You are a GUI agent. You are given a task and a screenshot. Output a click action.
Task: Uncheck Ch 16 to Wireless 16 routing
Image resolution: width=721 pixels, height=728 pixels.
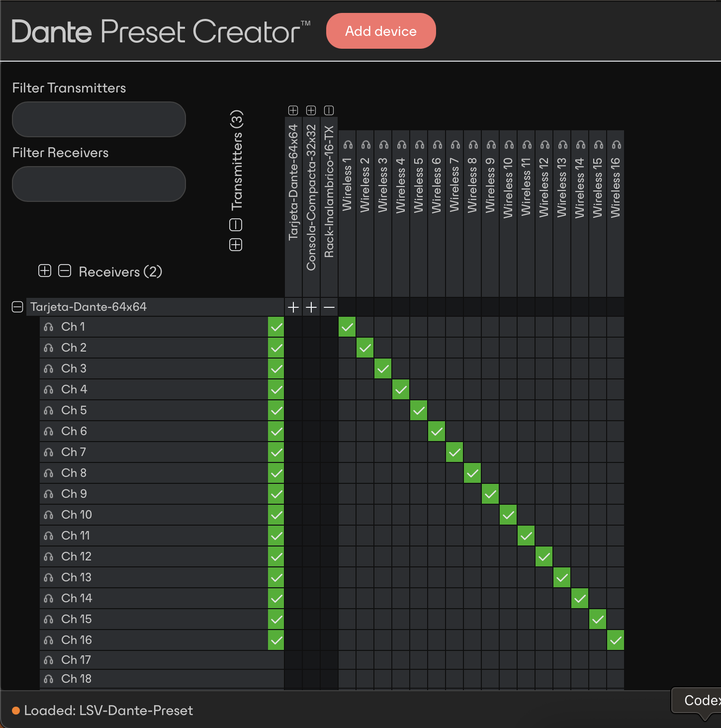point(616,640)
